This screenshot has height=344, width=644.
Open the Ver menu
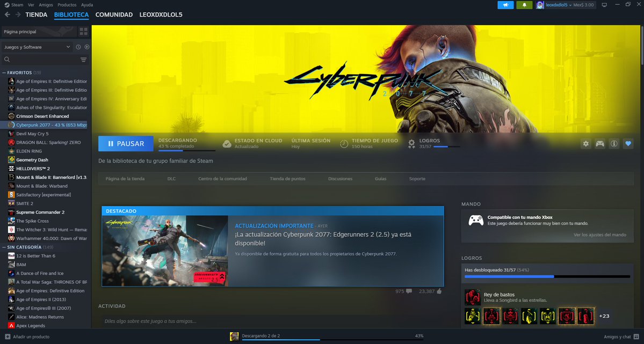pyautogui.click(x=31, y=5)
